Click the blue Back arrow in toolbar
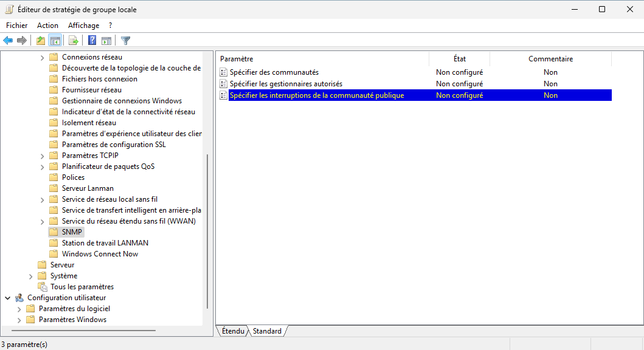644x350 pixels. 8,41
